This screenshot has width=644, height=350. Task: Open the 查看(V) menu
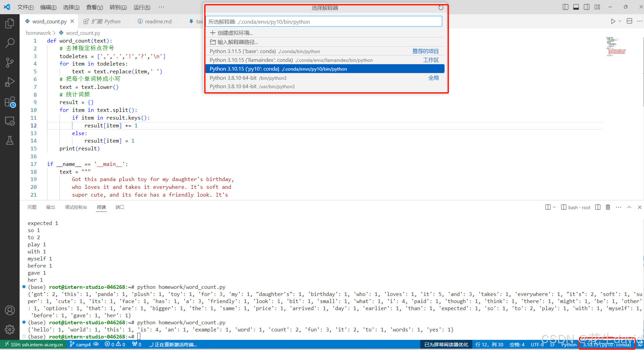pyautogui.click(x=95, y=7)
